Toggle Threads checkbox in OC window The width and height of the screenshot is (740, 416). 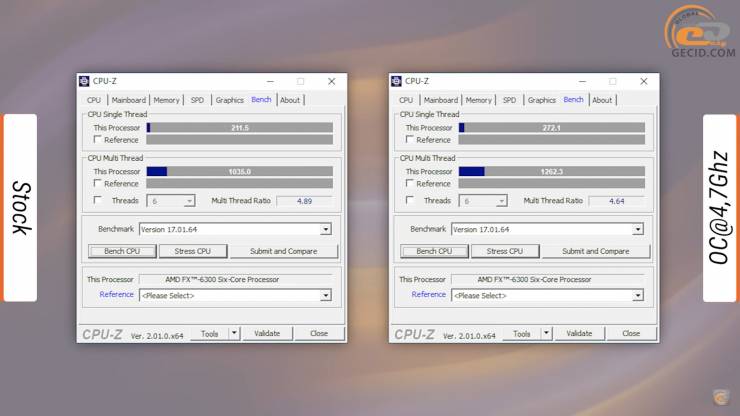[409, 200]
